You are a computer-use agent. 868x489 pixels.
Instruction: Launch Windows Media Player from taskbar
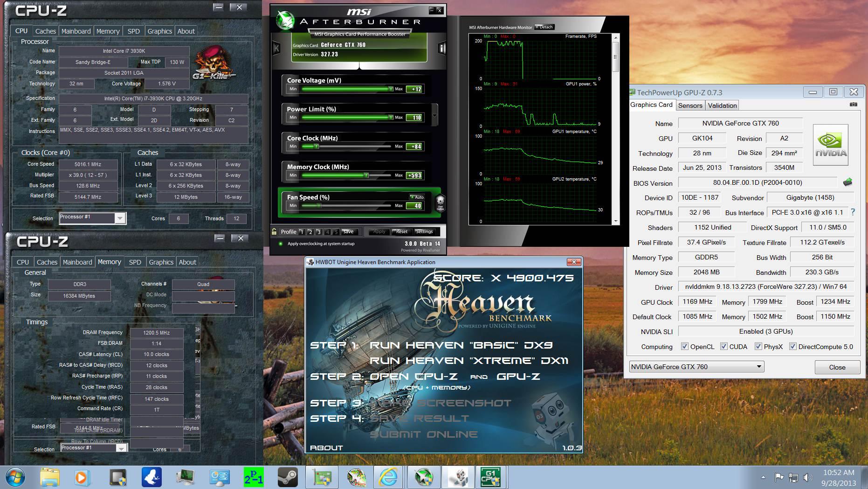(82, 477)
